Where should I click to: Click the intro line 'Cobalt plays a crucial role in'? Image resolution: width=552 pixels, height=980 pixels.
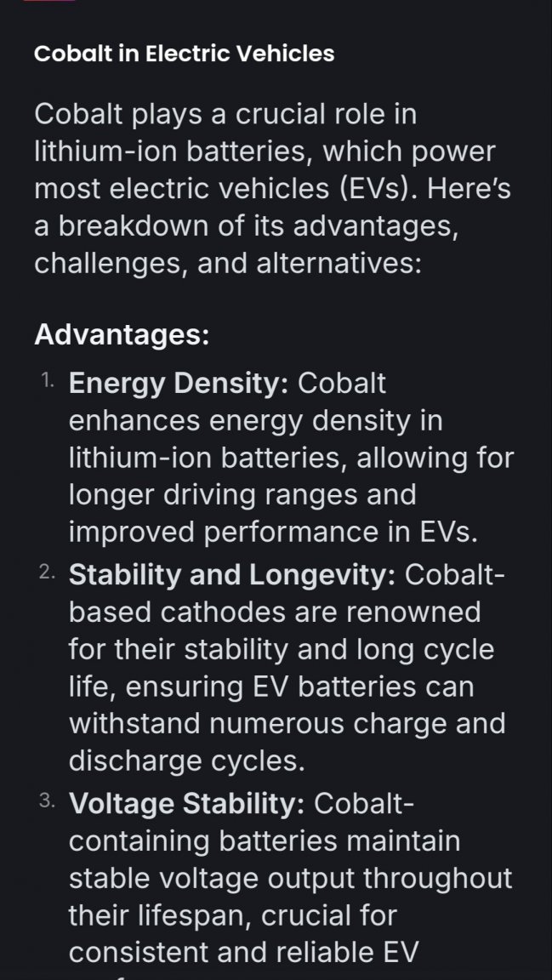[225, 114]
